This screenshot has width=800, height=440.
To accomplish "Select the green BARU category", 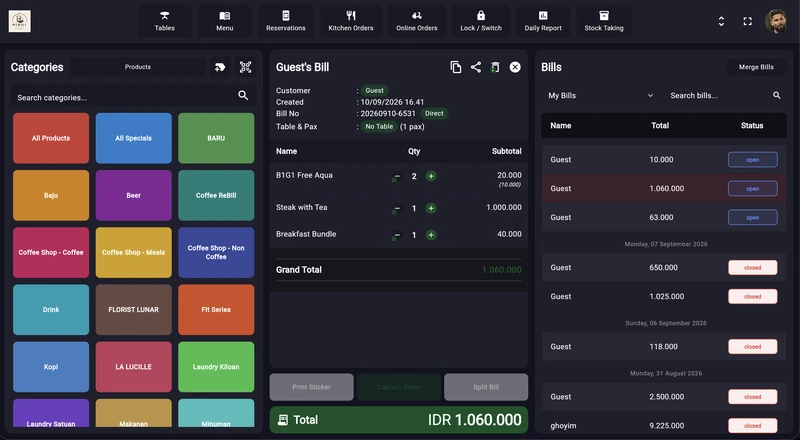I will pyautogui.click(x=216, y=138).
